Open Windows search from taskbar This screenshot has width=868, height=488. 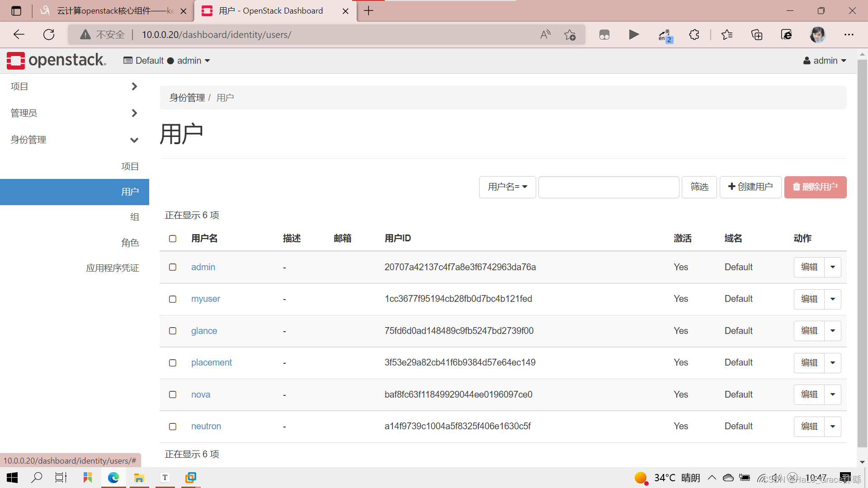click(x=37, y=478)
